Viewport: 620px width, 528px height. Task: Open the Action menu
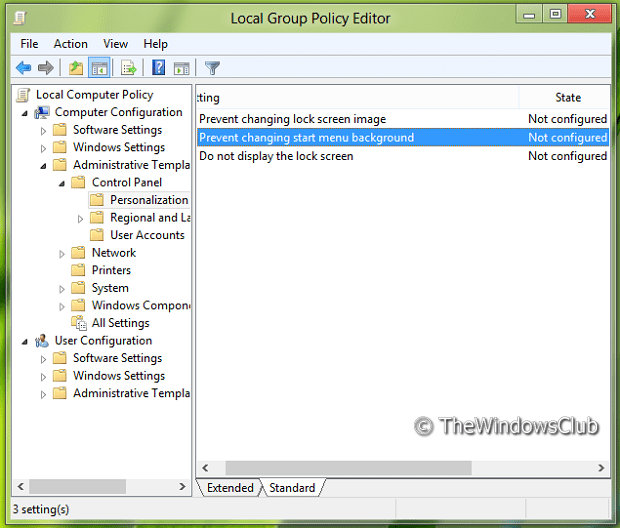click(70, 44)
